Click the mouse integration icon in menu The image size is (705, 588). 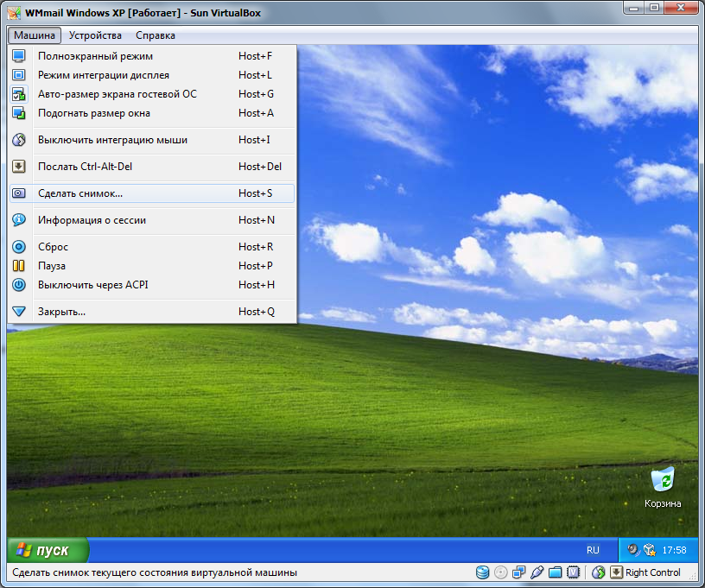pos(19,140)
